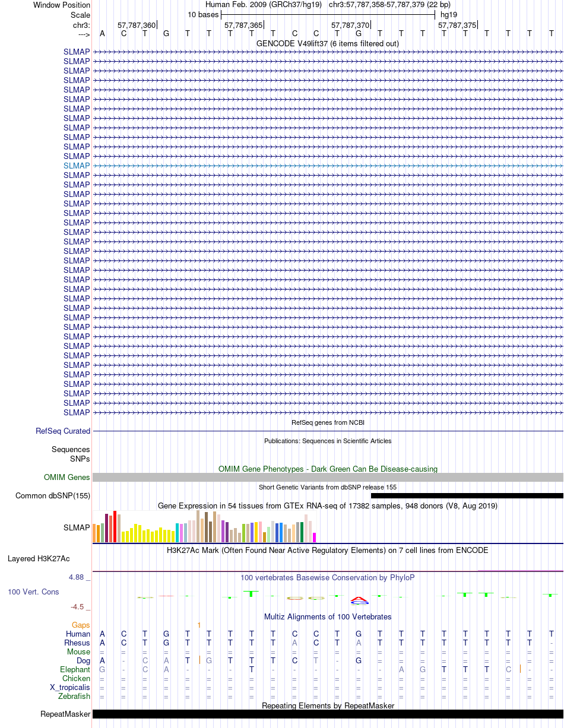
Task: Click the Human species label
Action: tap(78, 634)
